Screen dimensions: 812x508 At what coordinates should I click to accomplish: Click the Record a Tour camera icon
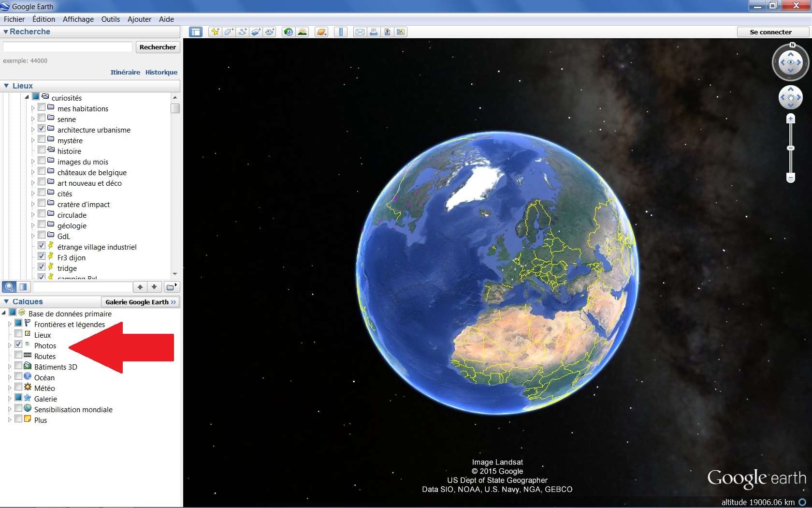pyautogui.click(x=269, y=32)
